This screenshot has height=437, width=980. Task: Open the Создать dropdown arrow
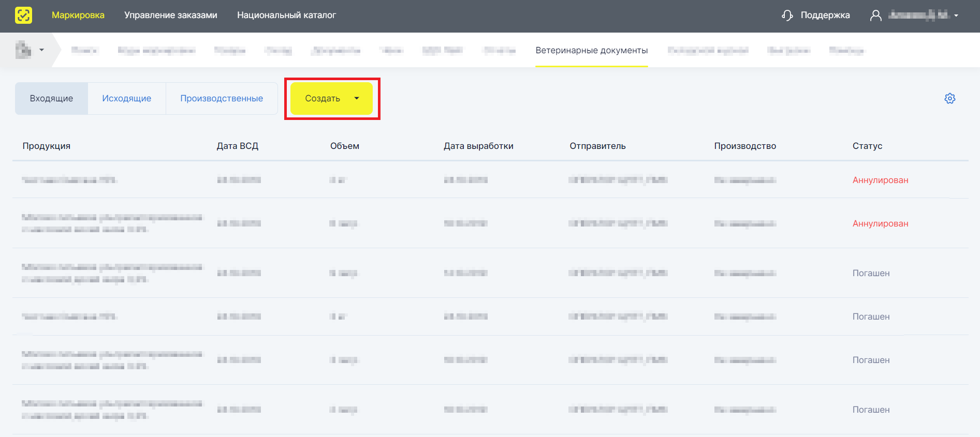[357, 98]
